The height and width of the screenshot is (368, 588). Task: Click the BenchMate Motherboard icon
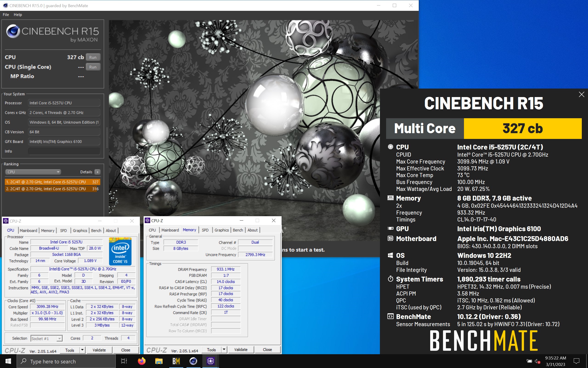coord(390,239)
